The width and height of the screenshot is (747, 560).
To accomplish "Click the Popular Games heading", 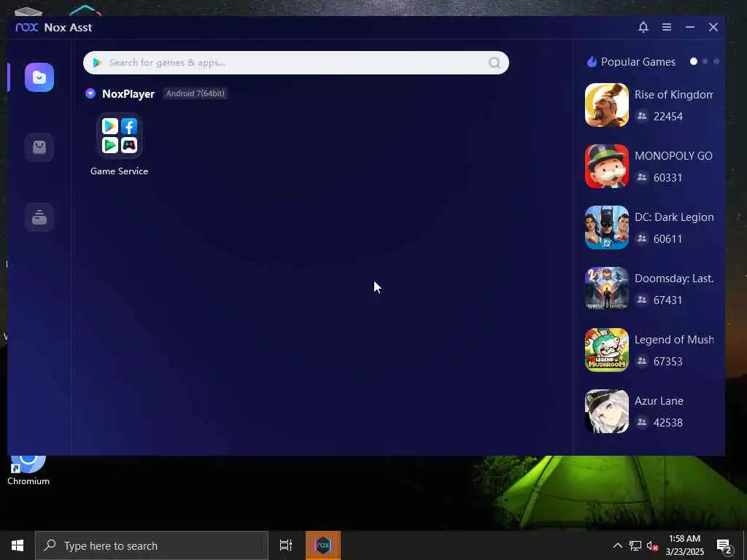I will (x=638, y=62).
